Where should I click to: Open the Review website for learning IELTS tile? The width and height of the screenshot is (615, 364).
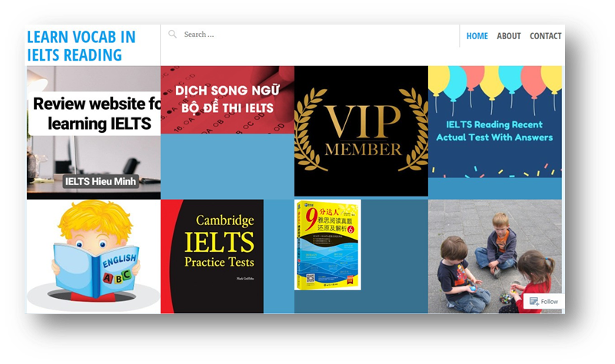[x=94, y=132]
